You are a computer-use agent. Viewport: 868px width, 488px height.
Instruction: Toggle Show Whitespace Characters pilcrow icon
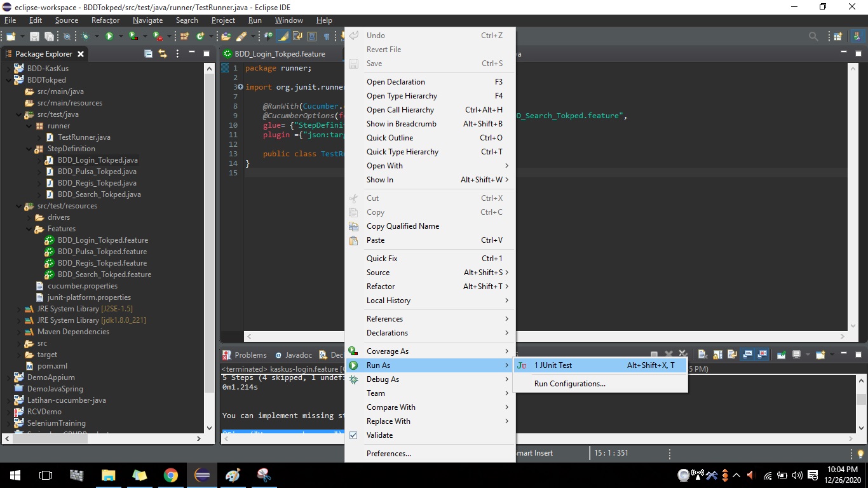[x=327, y=36]
